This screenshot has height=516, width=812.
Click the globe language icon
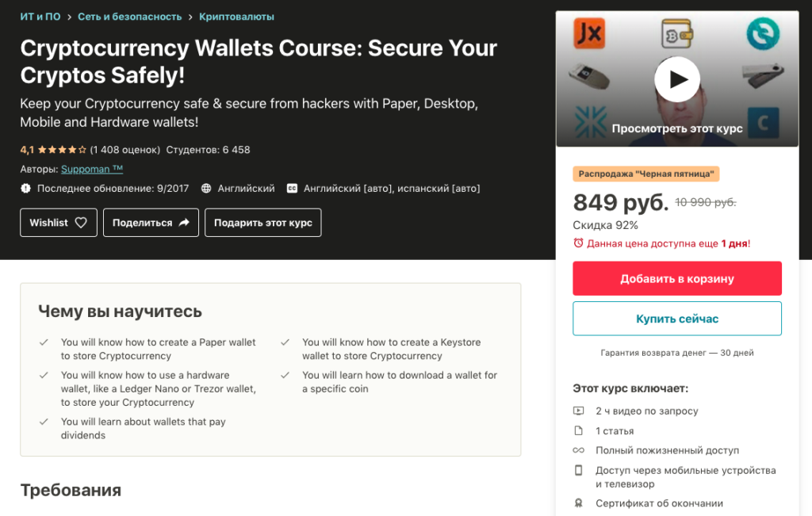207,189
